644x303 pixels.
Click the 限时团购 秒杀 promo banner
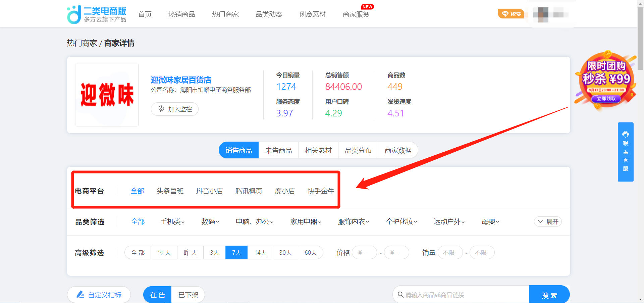[x=606, y=81]
